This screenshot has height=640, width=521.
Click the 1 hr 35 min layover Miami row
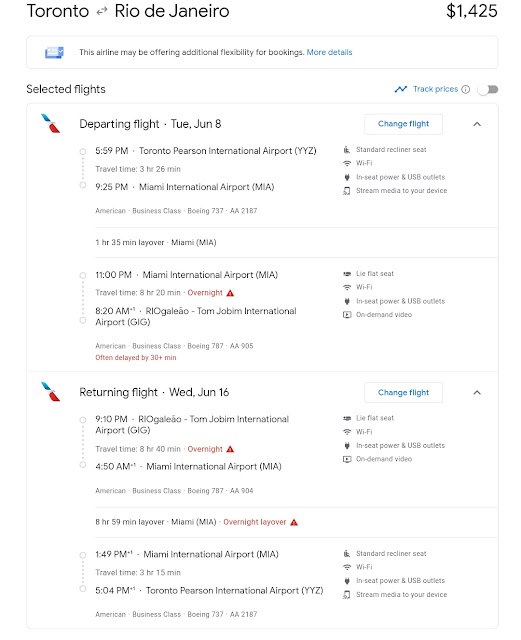coord(296,242)
